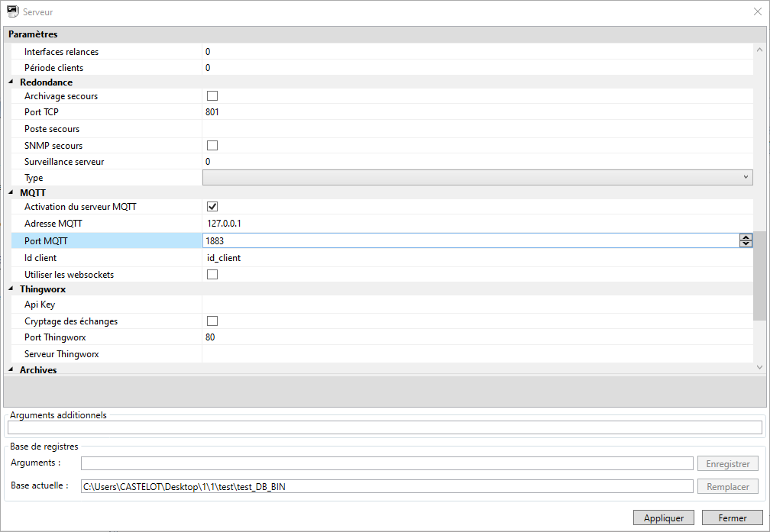The width and height of the screenshot is (770, 532).
Task: Click the Adresse MQTT value field
Action: 474,224
